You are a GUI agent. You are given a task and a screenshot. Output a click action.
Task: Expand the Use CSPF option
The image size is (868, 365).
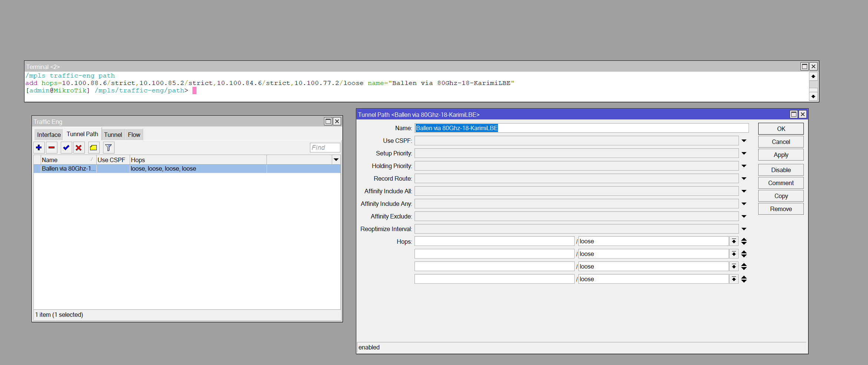[x=744, y=141]
